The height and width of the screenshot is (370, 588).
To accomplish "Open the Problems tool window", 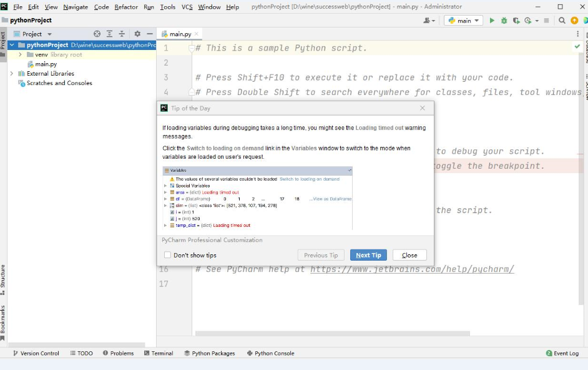I will (x=118, y=353).
